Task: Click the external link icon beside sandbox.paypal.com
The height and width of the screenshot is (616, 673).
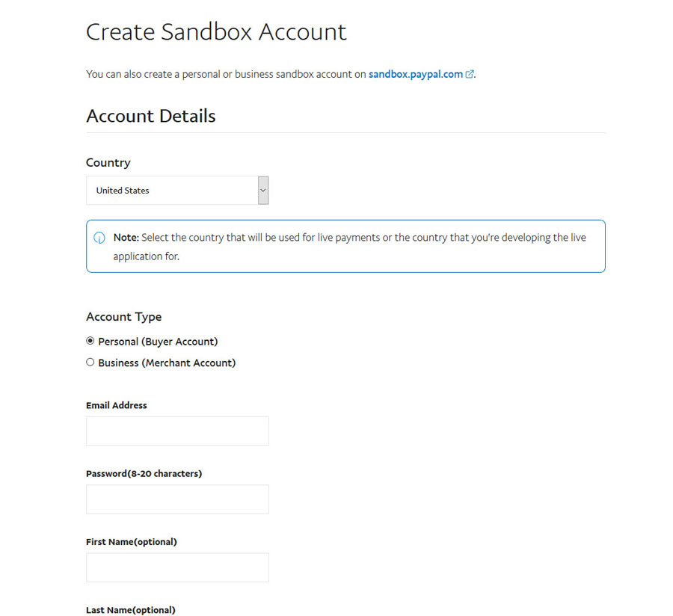Action: pos(470,74)
